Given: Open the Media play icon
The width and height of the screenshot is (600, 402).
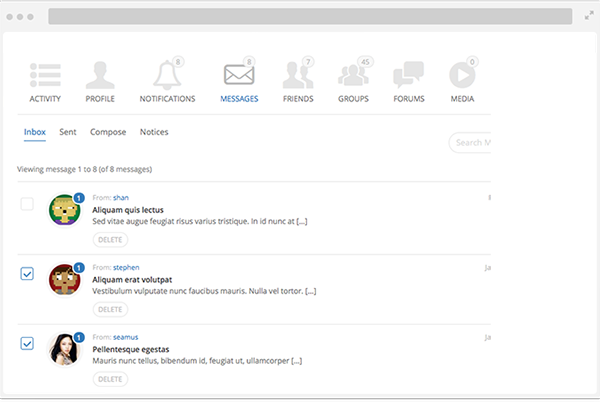Looking at the screenshot, I should pyautogui.click(x=461, y=75).
